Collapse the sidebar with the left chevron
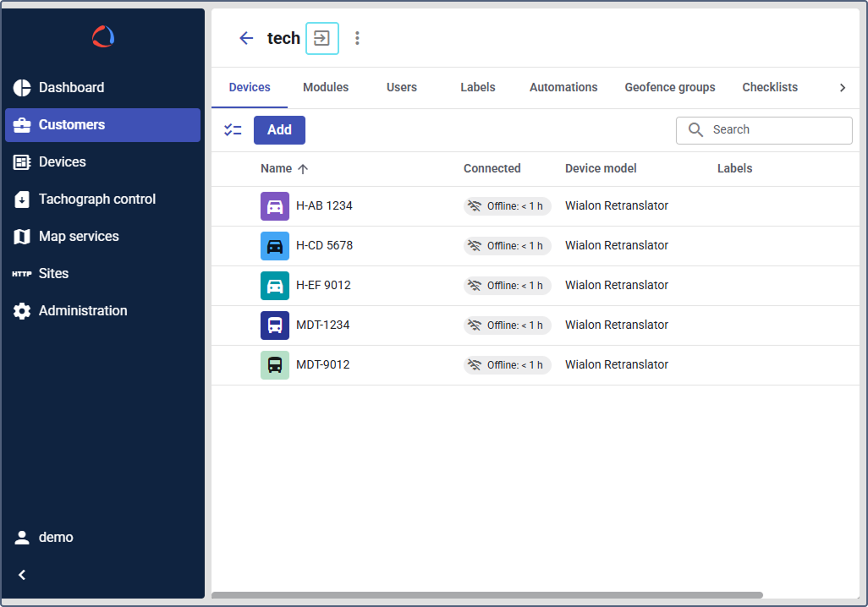Viewport: 868px width, 607px height. tap(22, 575)
